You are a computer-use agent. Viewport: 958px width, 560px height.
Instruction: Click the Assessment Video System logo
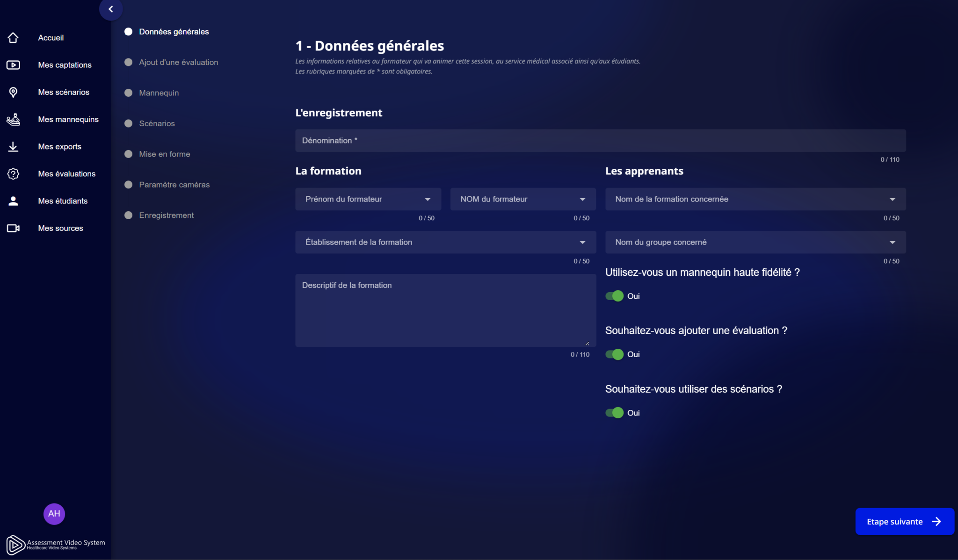tap(55, 545)
